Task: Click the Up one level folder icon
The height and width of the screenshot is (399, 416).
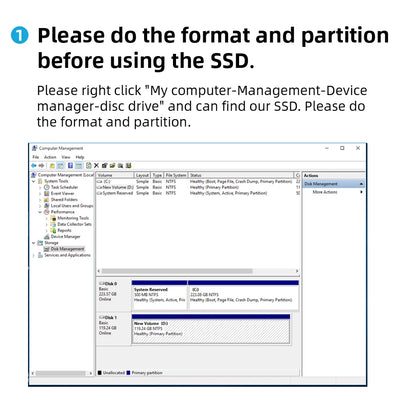Action: 52,165
